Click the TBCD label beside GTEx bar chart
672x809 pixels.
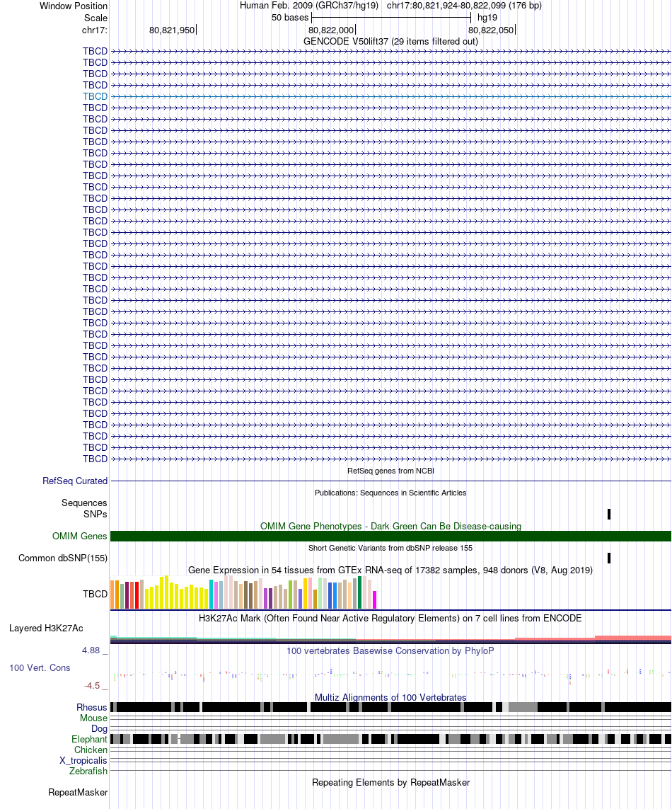(95, 595)
